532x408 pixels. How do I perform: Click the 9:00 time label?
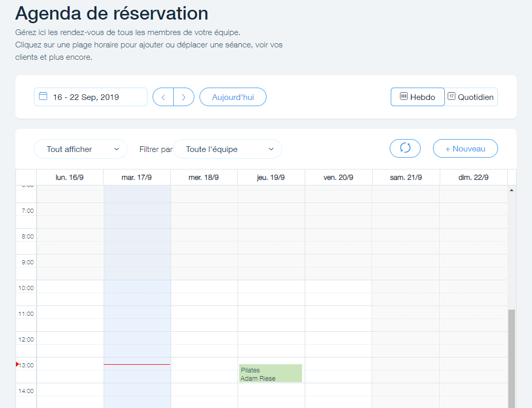[x=27, y=262]
